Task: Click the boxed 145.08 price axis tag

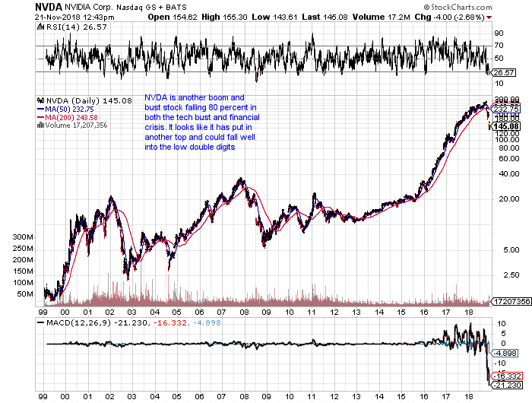Action: [x=505, y=127]
